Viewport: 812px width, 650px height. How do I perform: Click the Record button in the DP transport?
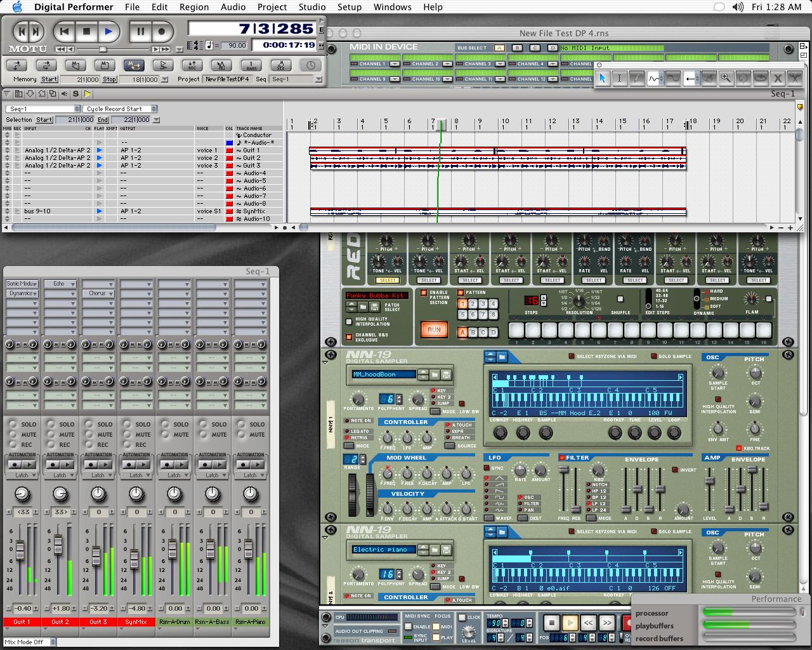(x=162, y=30)
